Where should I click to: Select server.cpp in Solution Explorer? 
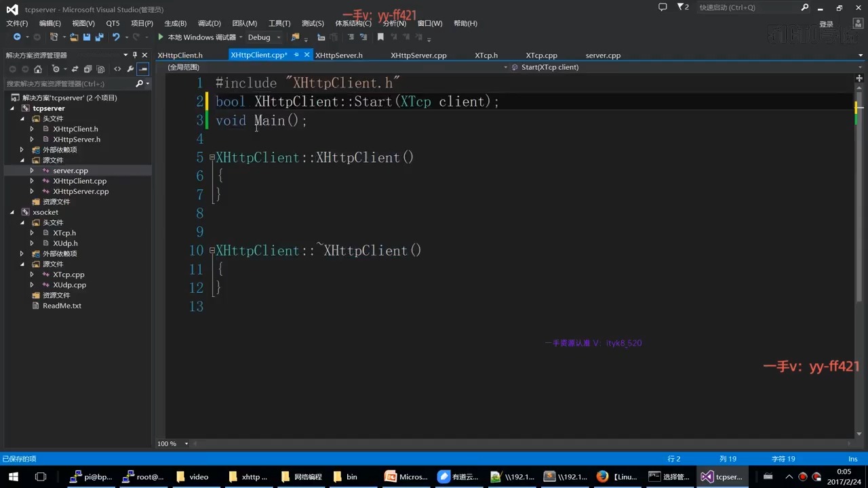tap(71, 171)
